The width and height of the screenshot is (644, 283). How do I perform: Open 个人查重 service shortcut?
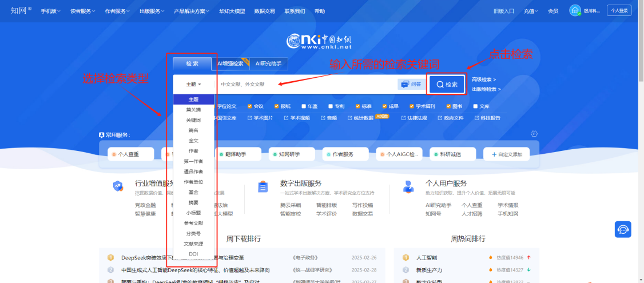pyautogui.click(x=130, y=154)
